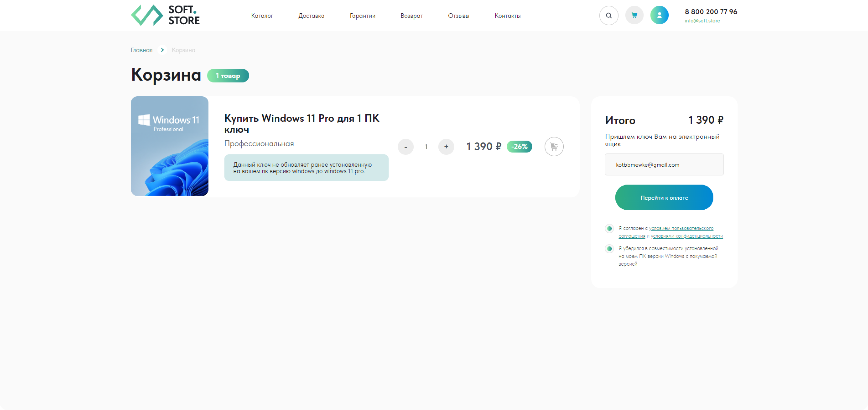Toggle user agreement consent checkbox
Screen dimensions: 868x410
(609, 229)
